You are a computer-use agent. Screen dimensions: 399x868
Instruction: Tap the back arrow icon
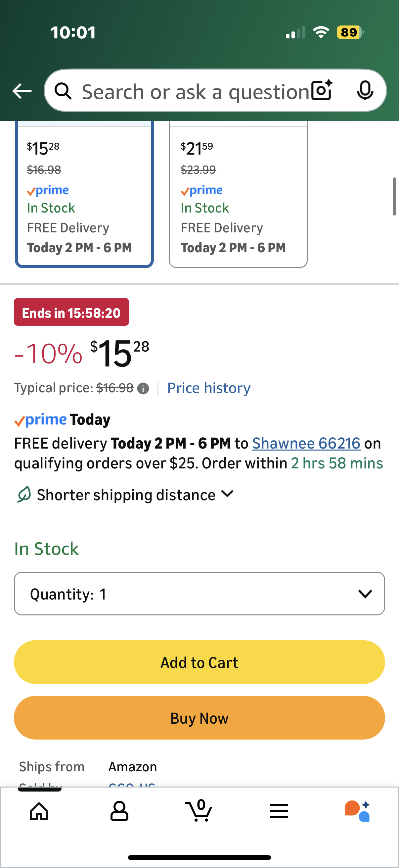[22, 91]
